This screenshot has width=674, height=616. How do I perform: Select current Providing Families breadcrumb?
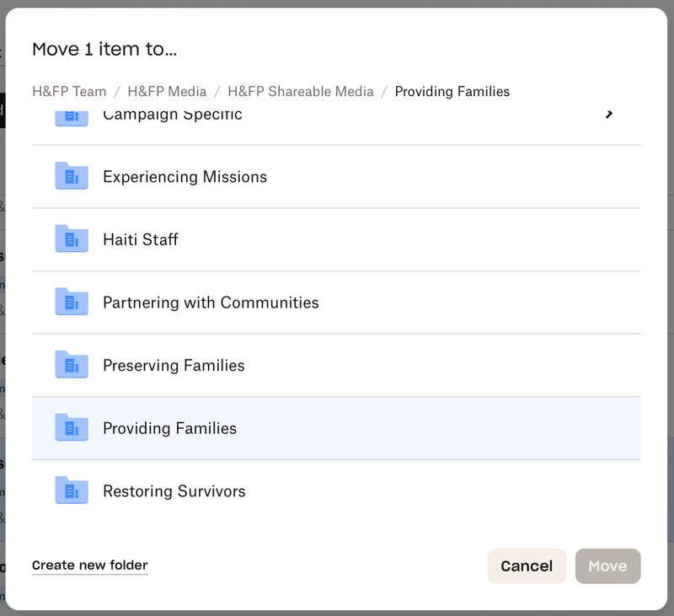[452, 91]
